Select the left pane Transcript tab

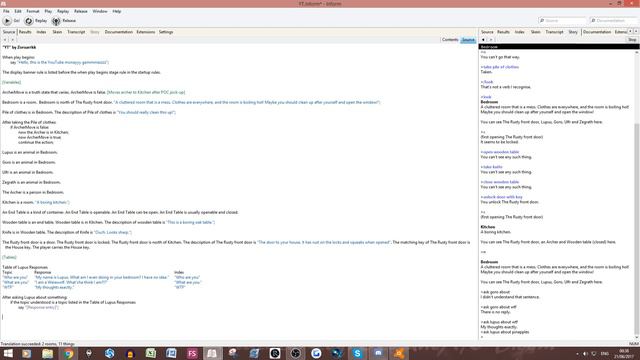(76, 32)
